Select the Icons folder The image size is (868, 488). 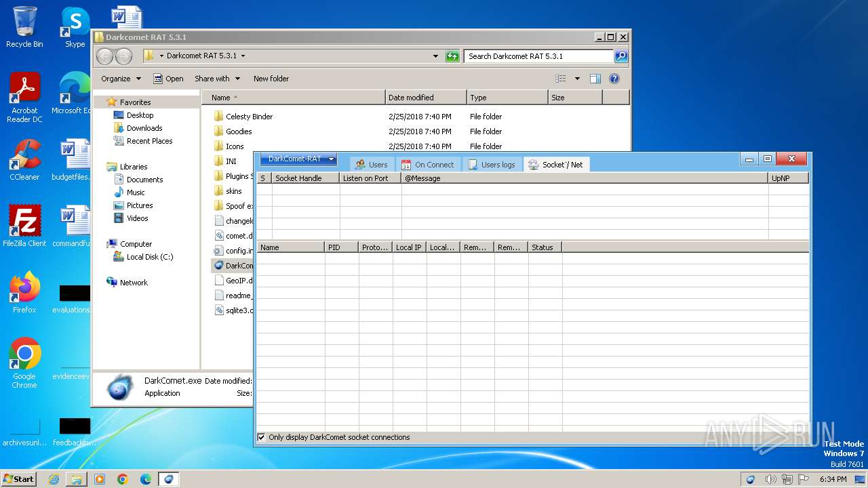point(235,146)
